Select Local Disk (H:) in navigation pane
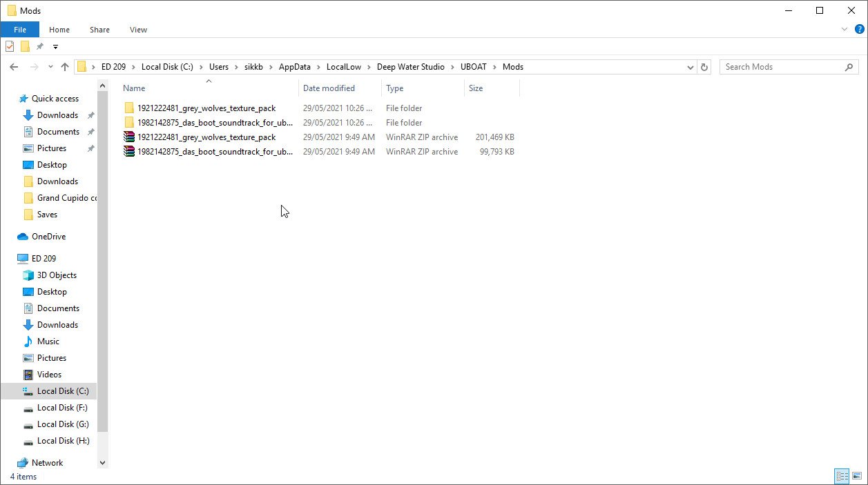The image size is (868, 485). (63, 441)
